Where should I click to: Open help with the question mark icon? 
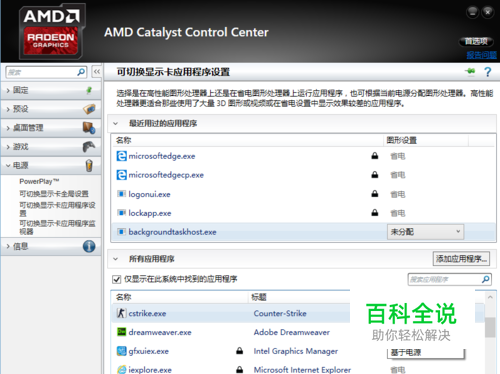coord(488,72)
